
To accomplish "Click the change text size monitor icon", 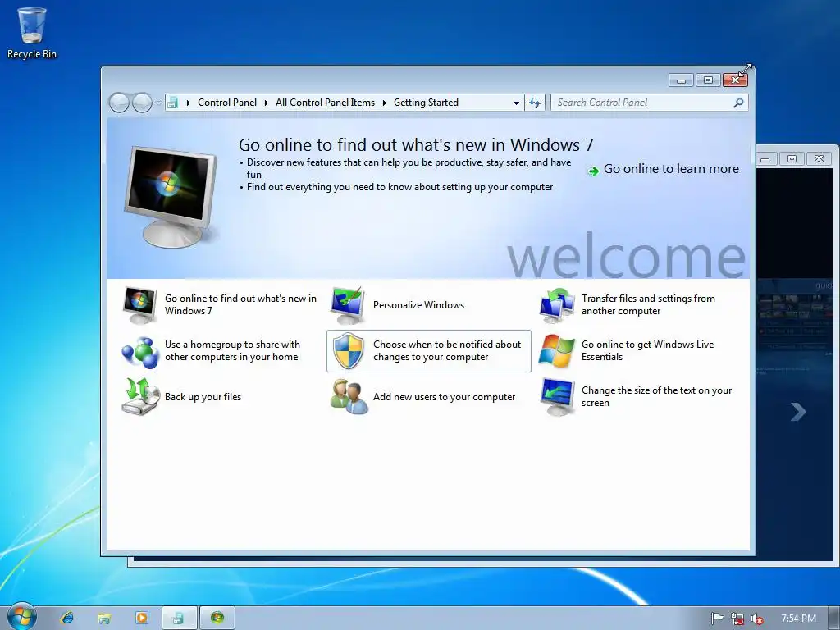I will click(557, 397).
